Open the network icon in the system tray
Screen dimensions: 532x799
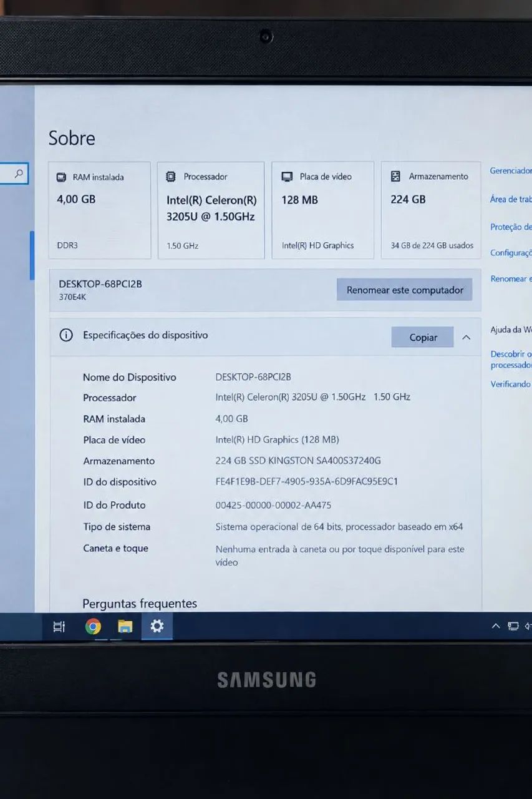[x=513, y=626]
